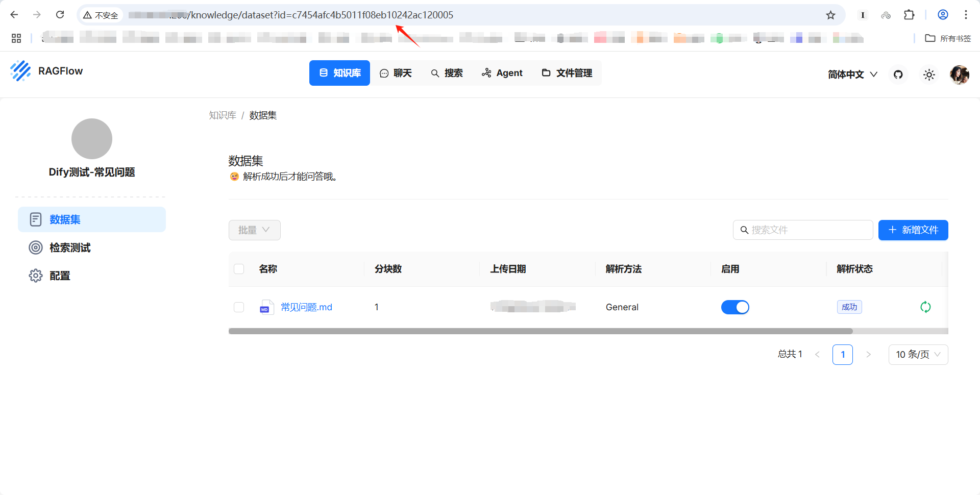Open the GitHub icon link
980x495 pixels.
[x=898, y=75]
